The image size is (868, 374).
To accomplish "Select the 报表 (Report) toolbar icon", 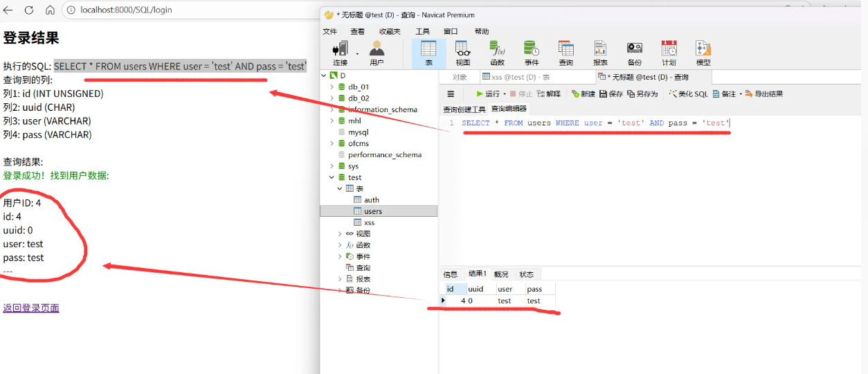I will pos(600,53).
